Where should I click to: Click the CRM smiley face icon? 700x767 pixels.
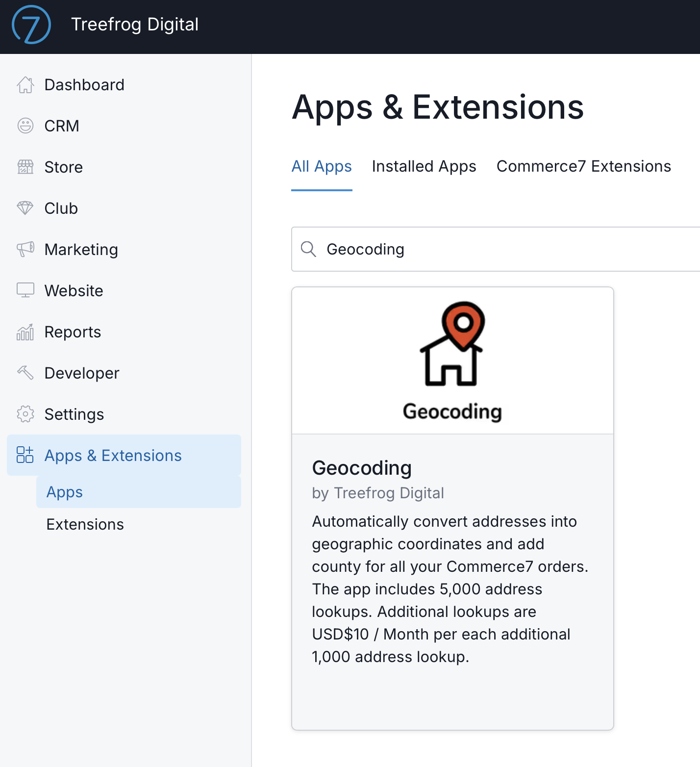click(25, 126)
